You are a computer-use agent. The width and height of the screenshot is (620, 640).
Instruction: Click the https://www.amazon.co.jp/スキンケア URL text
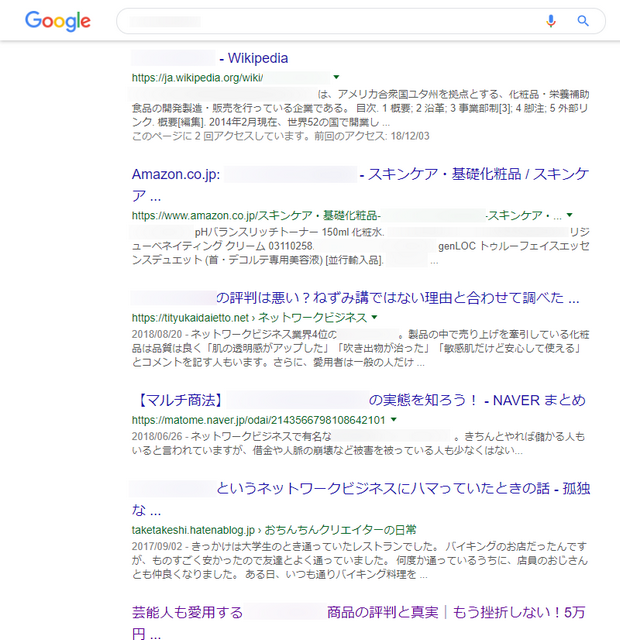[x=346, y=215]
